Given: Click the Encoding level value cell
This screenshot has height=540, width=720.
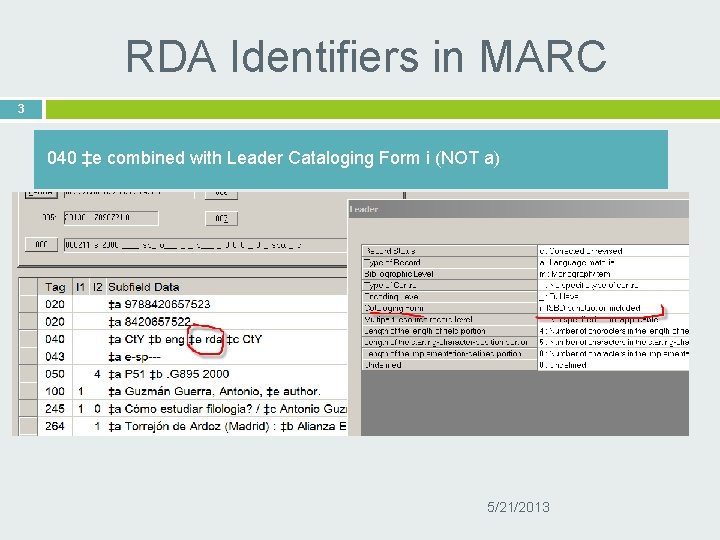Looking at the screenshot, I should (x=613, y=297).
